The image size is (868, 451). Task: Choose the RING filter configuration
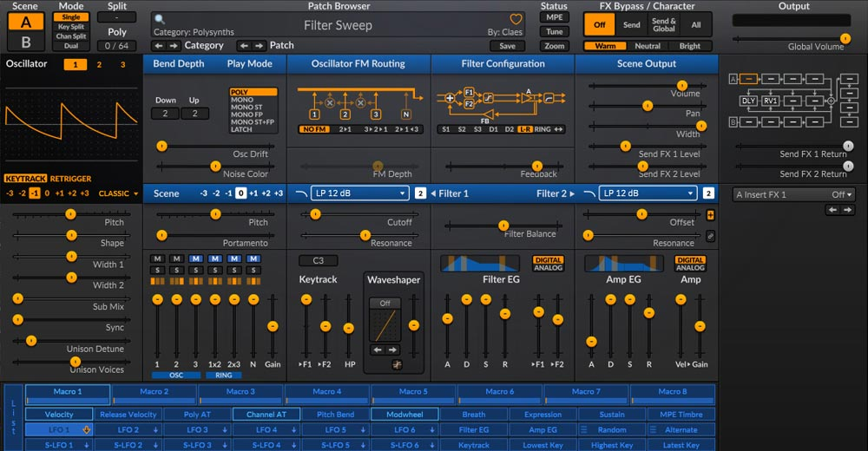click(x=542, y=129)
